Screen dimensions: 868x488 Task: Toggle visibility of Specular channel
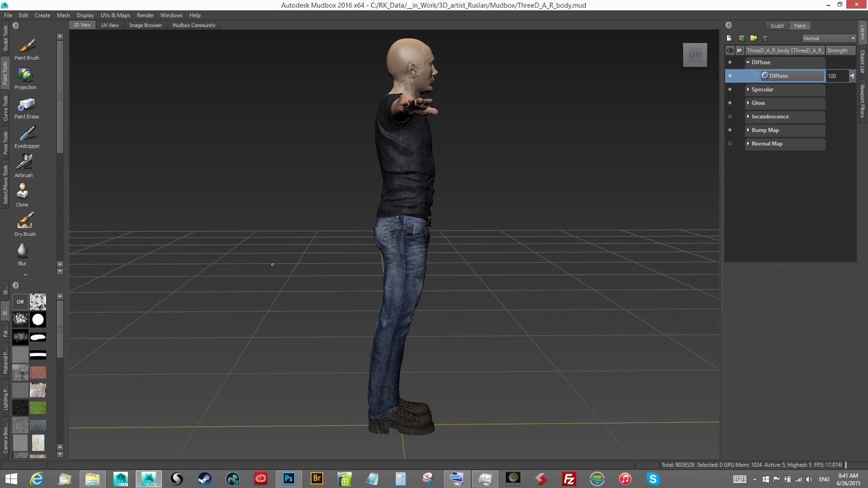point(730,89)
